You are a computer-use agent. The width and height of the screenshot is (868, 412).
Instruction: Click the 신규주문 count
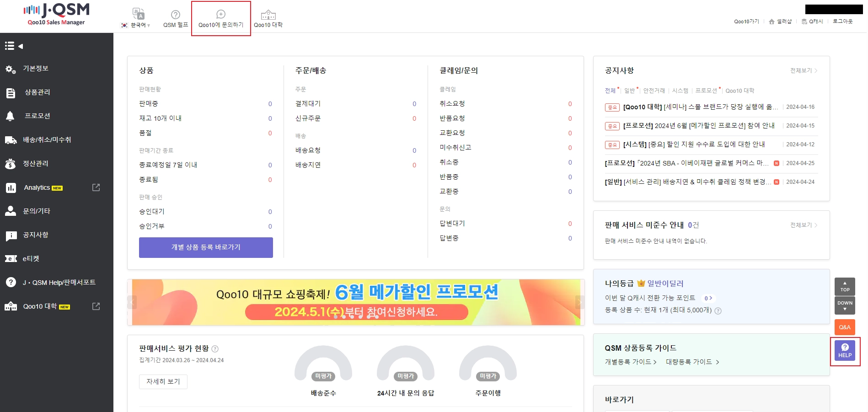[414, 118]
